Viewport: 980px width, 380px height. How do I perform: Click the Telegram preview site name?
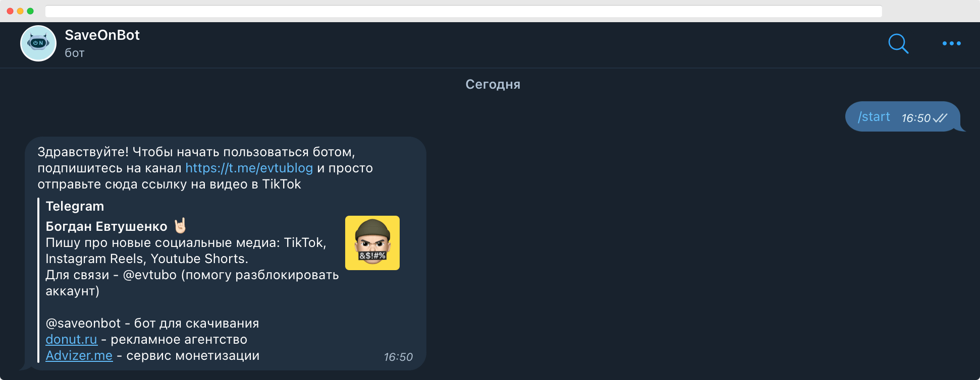tap(75, 207)
